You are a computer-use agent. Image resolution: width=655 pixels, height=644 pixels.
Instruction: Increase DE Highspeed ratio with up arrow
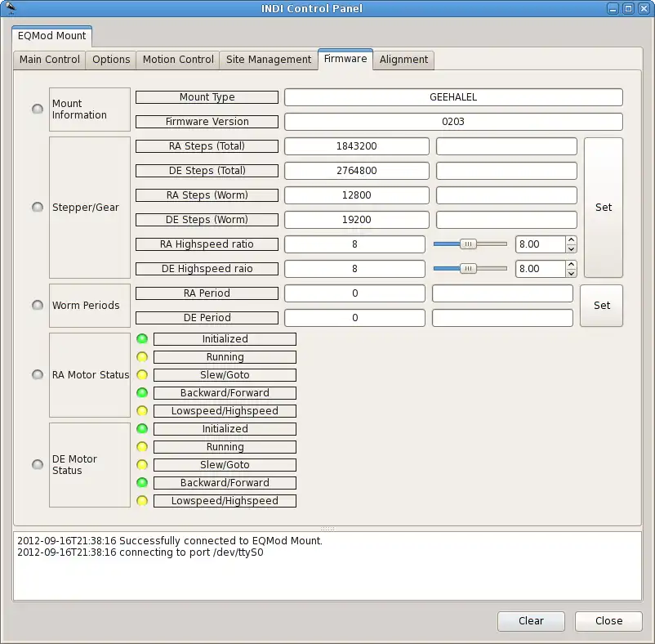[x=571, y=265]
